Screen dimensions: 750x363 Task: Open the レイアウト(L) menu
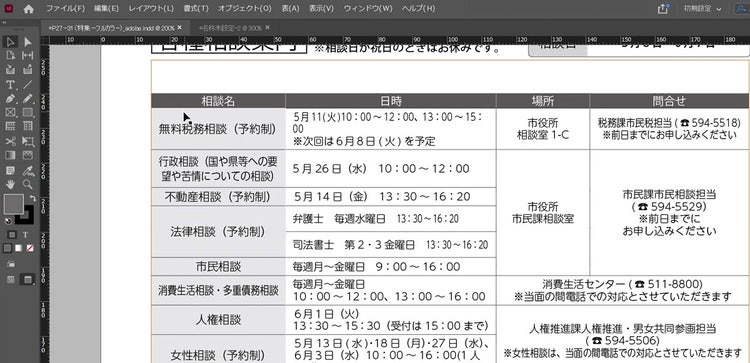click(151, 9)
